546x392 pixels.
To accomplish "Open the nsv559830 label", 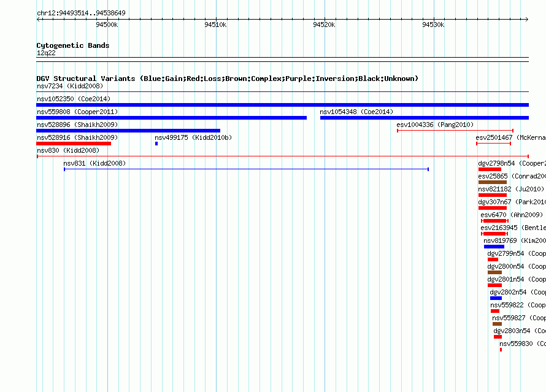I will coord(523,344).
